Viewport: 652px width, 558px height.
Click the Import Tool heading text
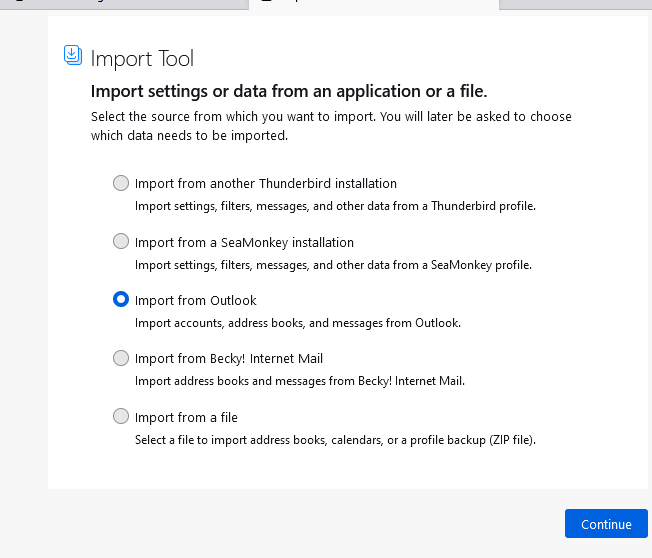pyautogui.click(x=142, y=59)
